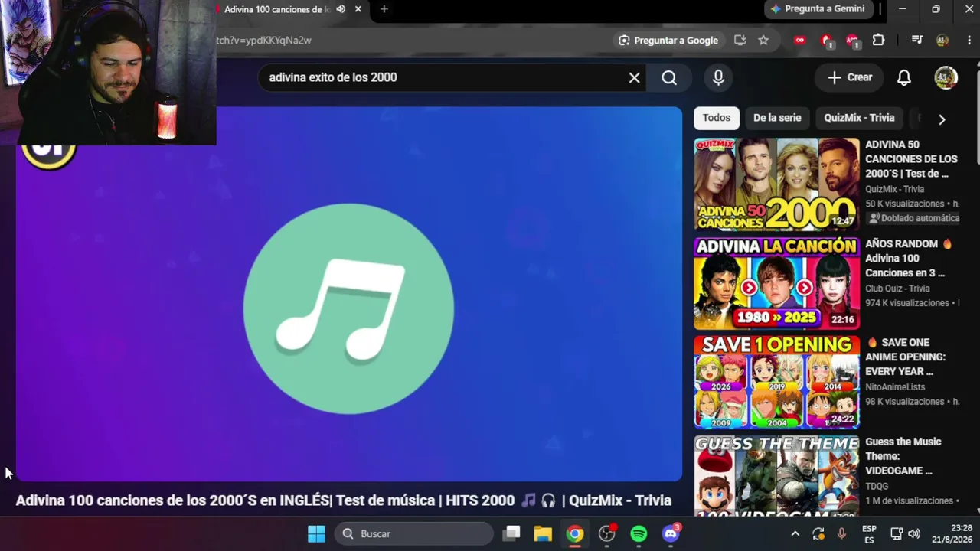Open Chrome media controls icon

click(x=917, y=41)
